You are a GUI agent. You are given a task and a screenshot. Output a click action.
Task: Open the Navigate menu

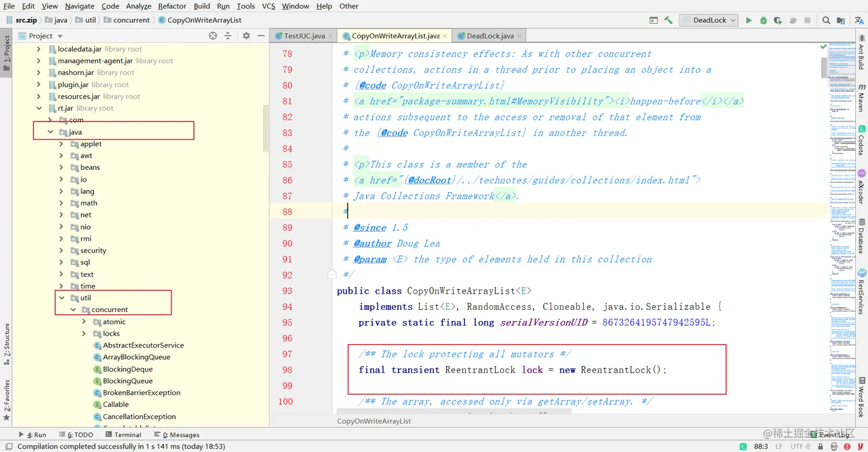click(x=80, y=6)
